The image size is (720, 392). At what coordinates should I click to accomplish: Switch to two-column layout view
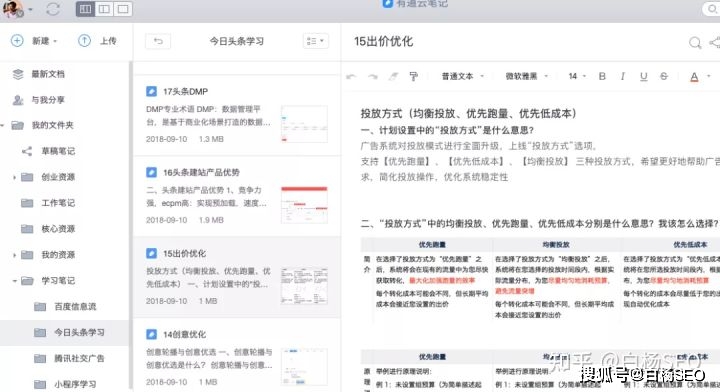(104, 9)
